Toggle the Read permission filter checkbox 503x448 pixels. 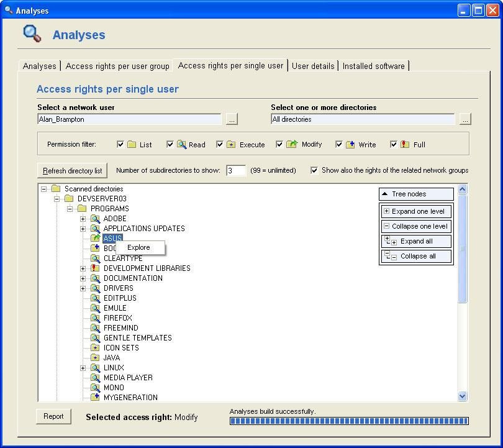tap(170, 144)
